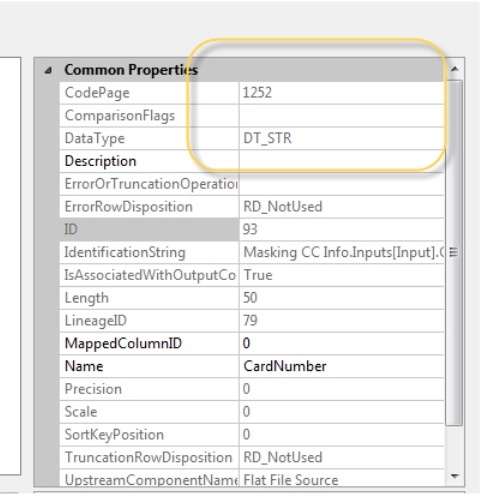This screenshot has height=496, width=480.
Task: Click the scrollbar down arrow
Action: tap(454, 476)
